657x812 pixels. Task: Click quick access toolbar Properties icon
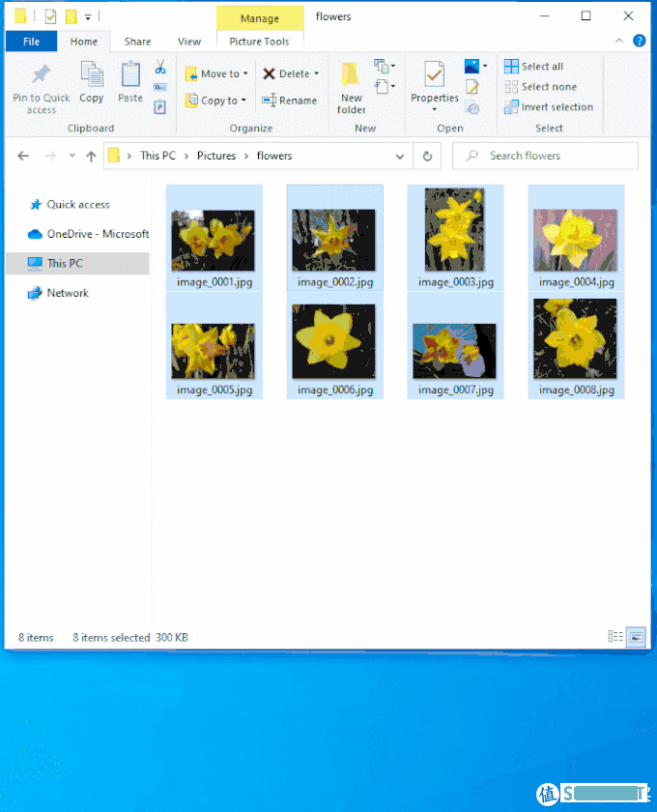[x=50, y=16]
